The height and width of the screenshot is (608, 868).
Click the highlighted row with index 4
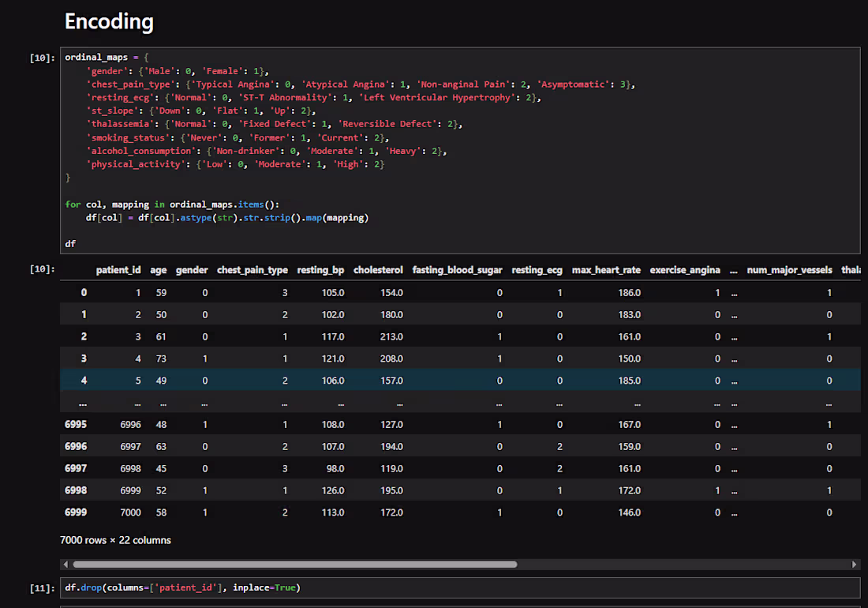pos(460,381)
